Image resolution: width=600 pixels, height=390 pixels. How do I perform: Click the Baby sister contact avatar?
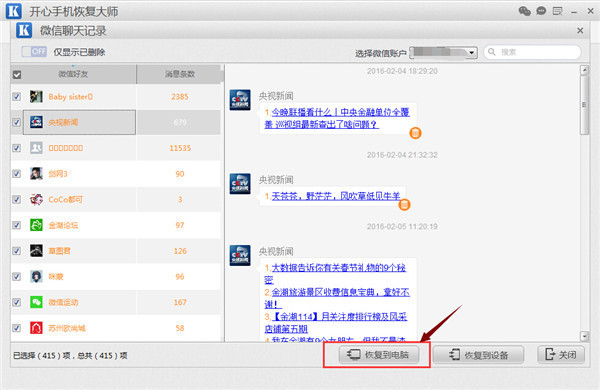[36, 96]
